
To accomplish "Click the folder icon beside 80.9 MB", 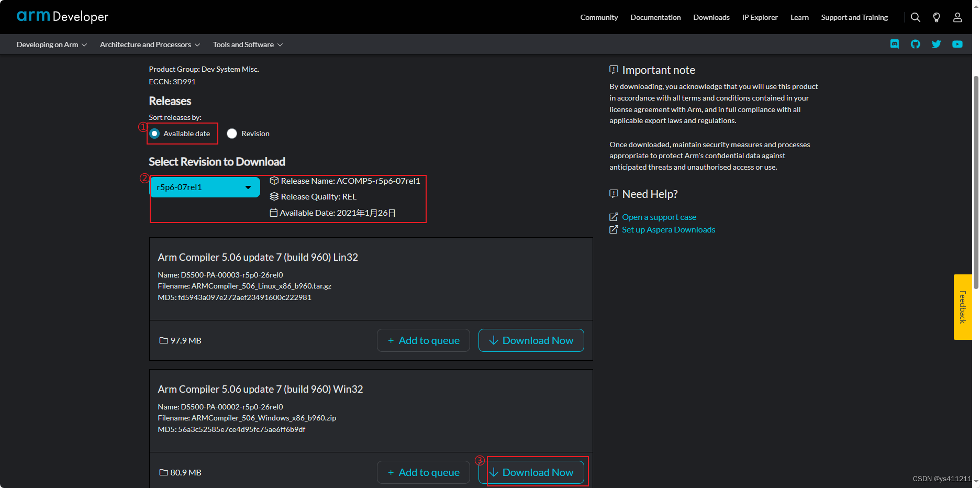I will click(x=163, y=472).
